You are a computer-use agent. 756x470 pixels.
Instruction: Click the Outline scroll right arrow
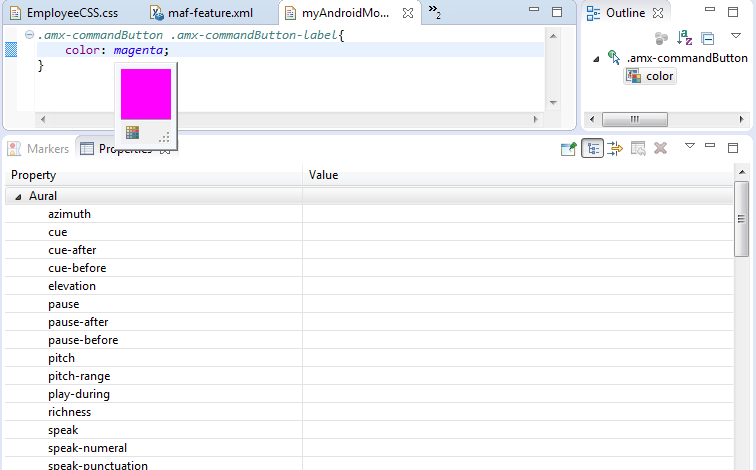pyautogui.click(x=741, y=119)
